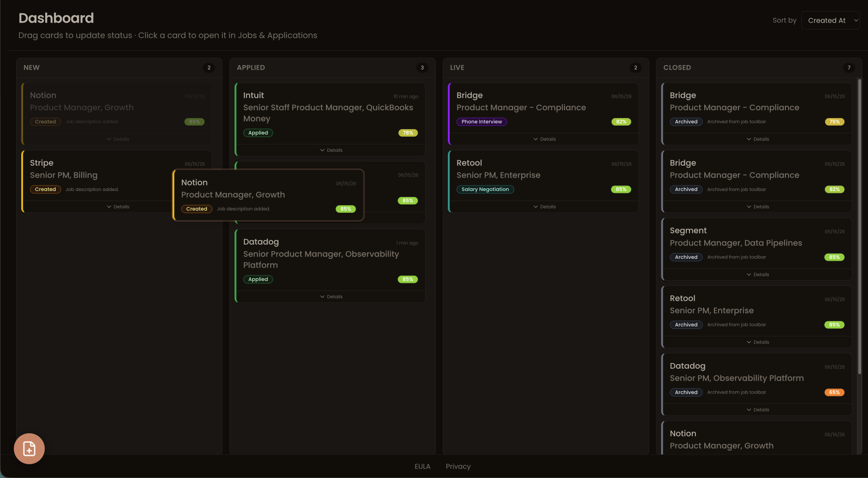Image resolution: width=868 pixels, height=478 pixels.
Task: Expand Details on Live Bridge Compliance card
Action: coord(545,139)
